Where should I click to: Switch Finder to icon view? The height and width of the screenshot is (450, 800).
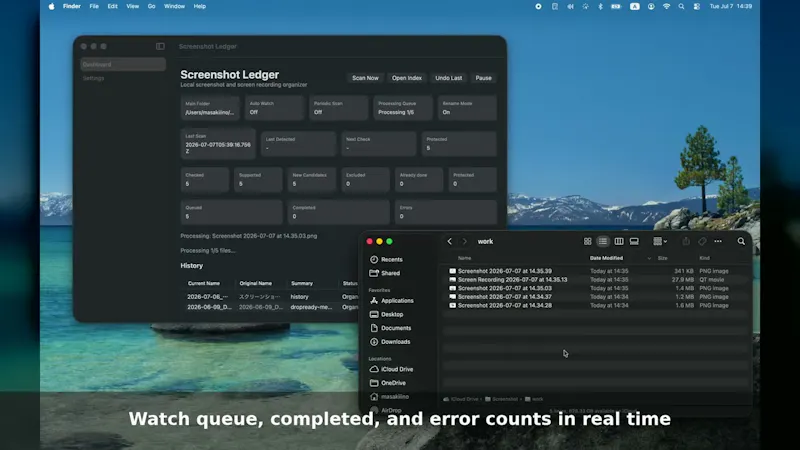click(588, 241)
